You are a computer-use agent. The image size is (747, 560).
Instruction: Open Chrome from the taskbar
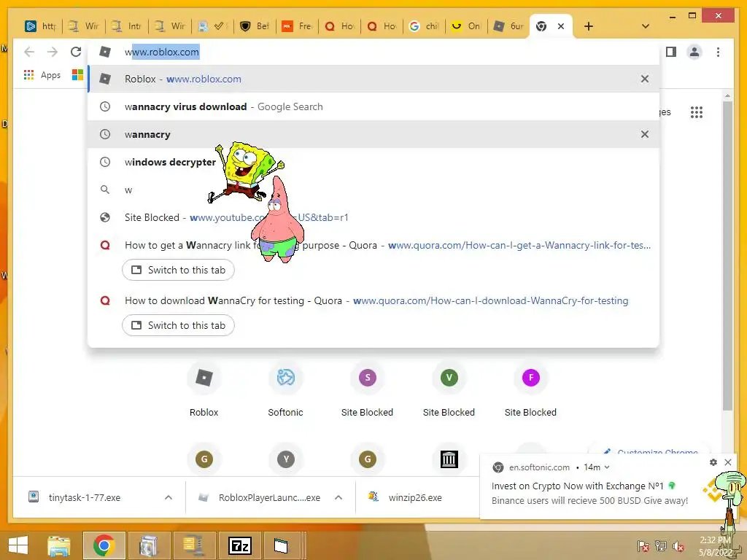[104, 545]
